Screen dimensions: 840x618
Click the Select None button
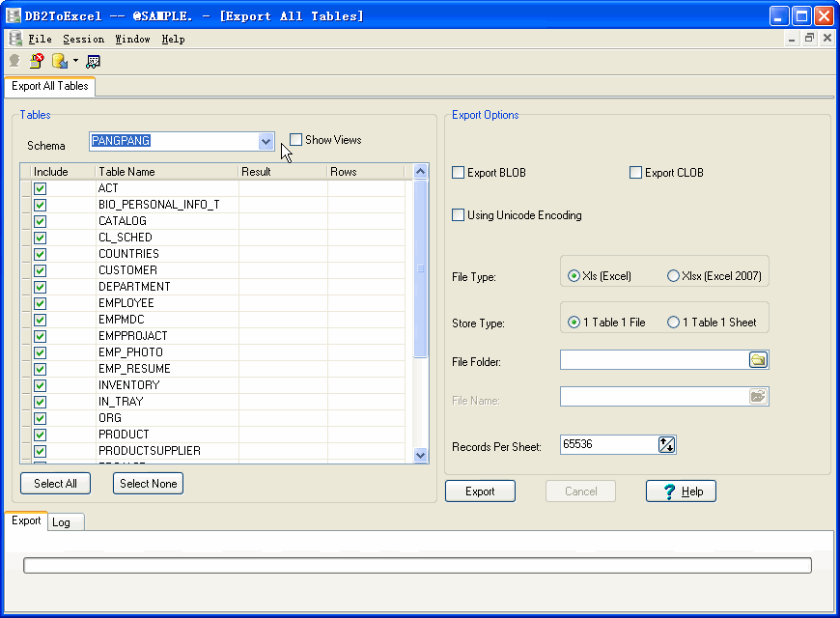point(149,484)
